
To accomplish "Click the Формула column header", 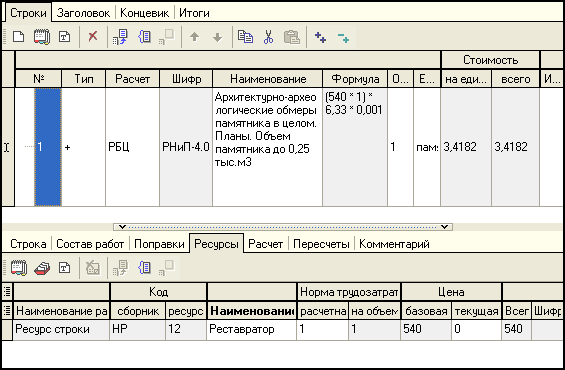I will click(x=355, y=79).
